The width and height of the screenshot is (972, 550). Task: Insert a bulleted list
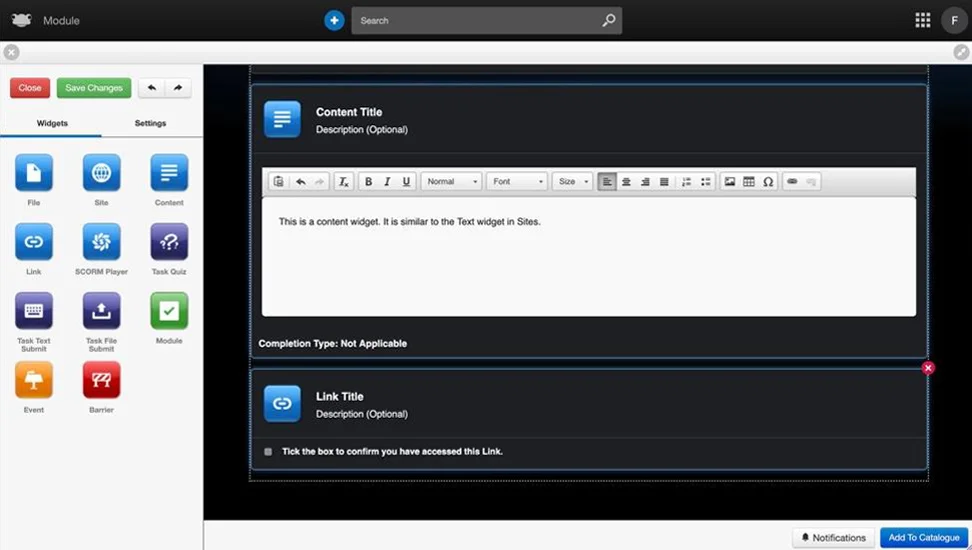pyautogui.click(x=705, y=182)
